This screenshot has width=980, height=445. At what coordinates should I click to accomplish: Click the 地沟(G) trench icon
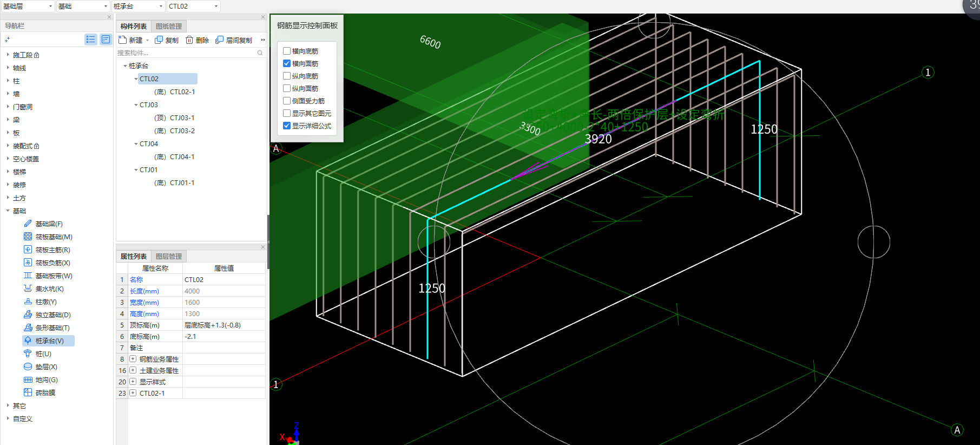(28, 379)
